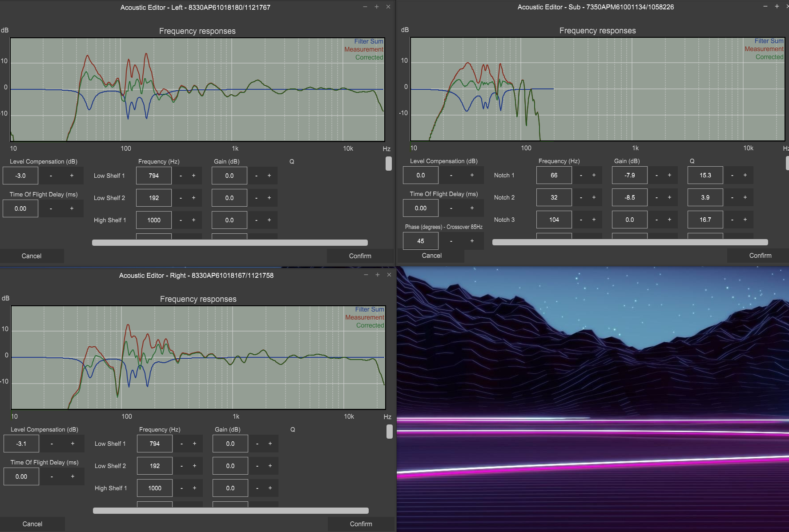Click Corrected legend in Right editor
Image resolution: width=789 pixels, height=532 pixels.
pyautogui.click(x=370, y=325)
